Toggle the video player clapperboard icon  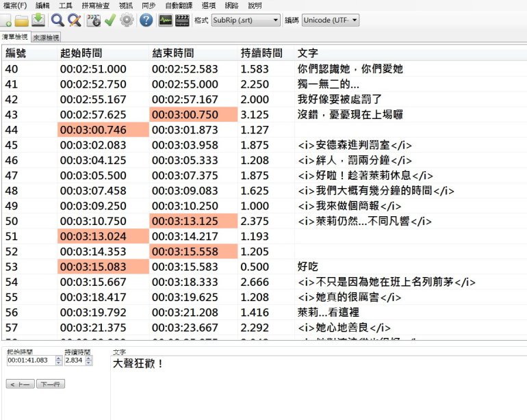point(182,21)
